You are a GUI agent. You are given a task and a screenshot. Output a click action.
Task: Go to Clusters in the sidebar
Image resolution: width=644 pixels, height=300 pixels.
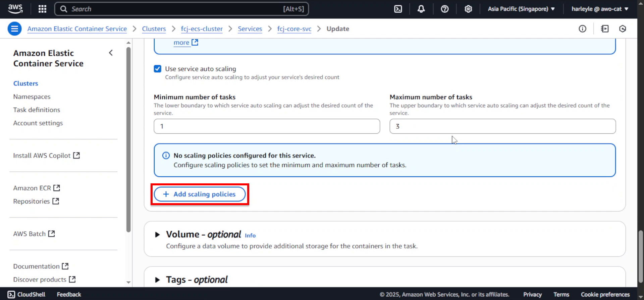pyautogui.click(x=25, y=83)
